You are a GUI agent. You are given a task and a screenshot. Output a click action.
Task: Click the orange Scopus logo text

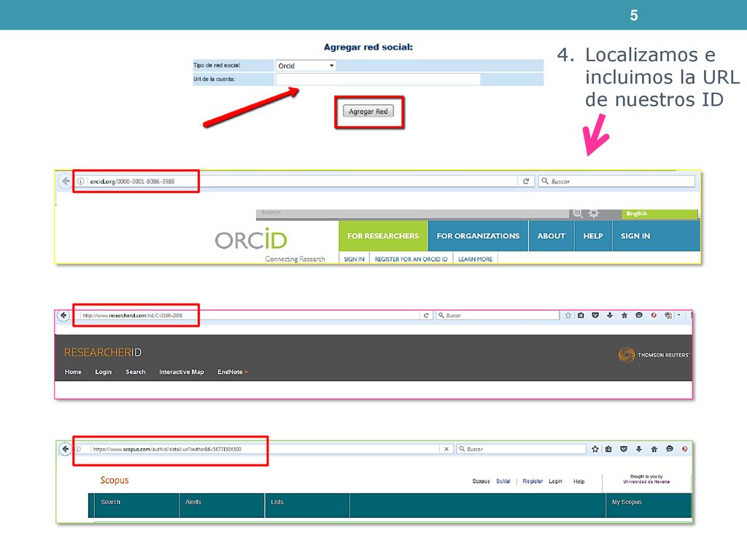click(x=115, y=480)
